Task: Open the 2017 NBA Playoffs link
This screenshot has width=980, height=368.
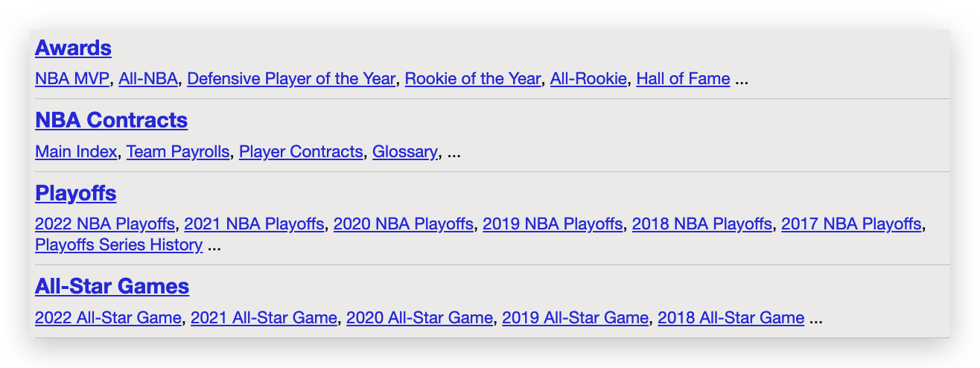Action: (x=851, y=224)
